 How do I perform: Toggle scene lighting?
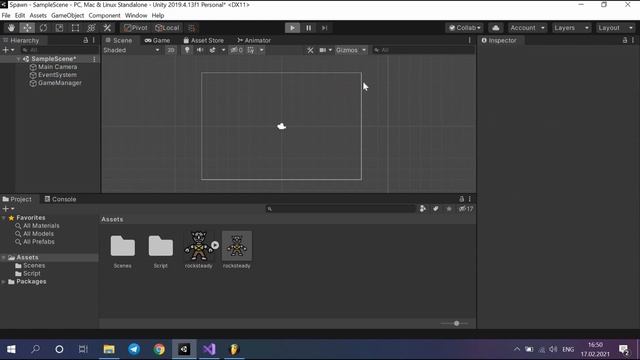(187, 50)
